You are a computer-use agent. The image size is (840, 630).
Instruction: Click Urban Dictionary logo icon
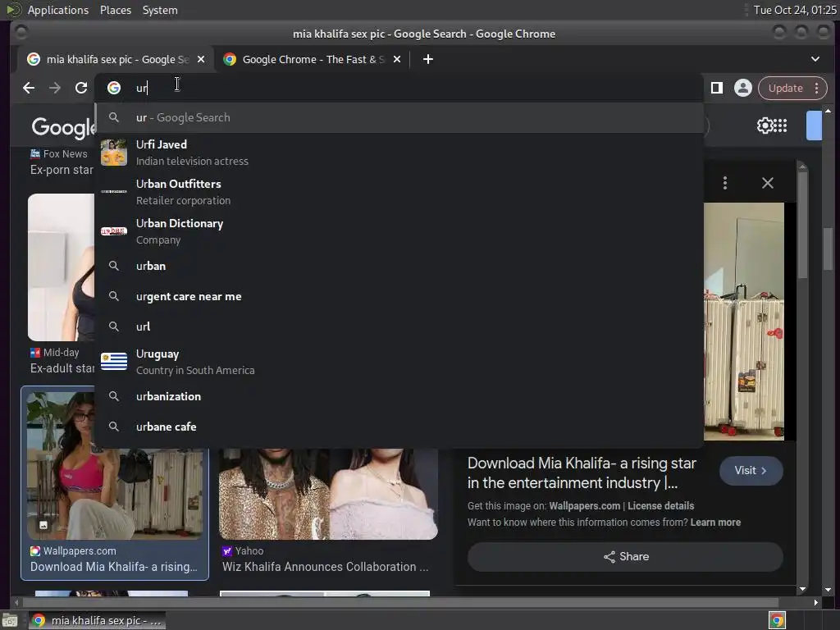tap(114, 231)
